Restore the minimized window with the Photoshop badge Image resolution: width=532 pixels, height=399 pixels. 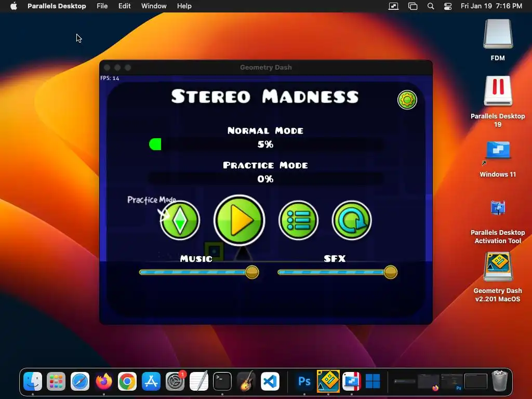pos(451,382)
